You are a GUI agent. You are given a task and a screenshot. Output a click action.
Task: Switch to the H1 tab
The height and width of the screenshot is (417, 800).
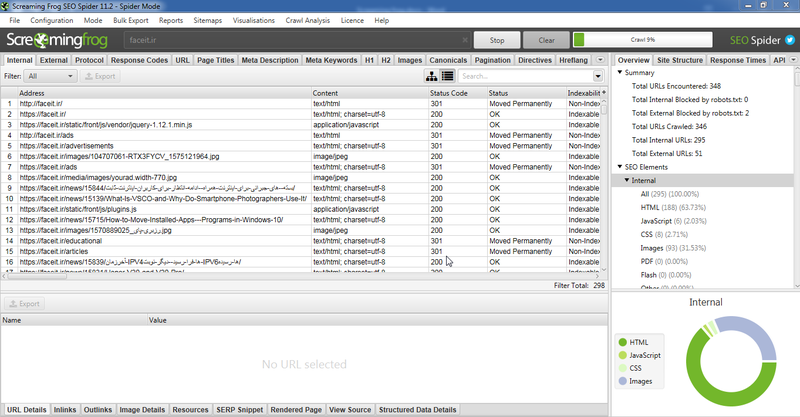tap(369, 60)
